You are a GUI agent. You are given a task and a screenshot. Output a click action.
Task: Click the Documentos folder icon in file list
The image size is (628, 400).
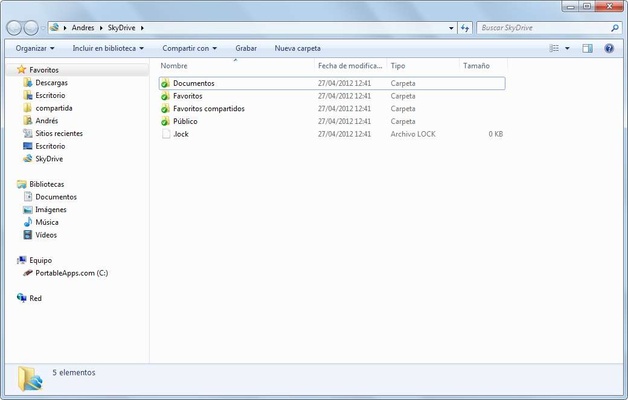pos(165,83)
